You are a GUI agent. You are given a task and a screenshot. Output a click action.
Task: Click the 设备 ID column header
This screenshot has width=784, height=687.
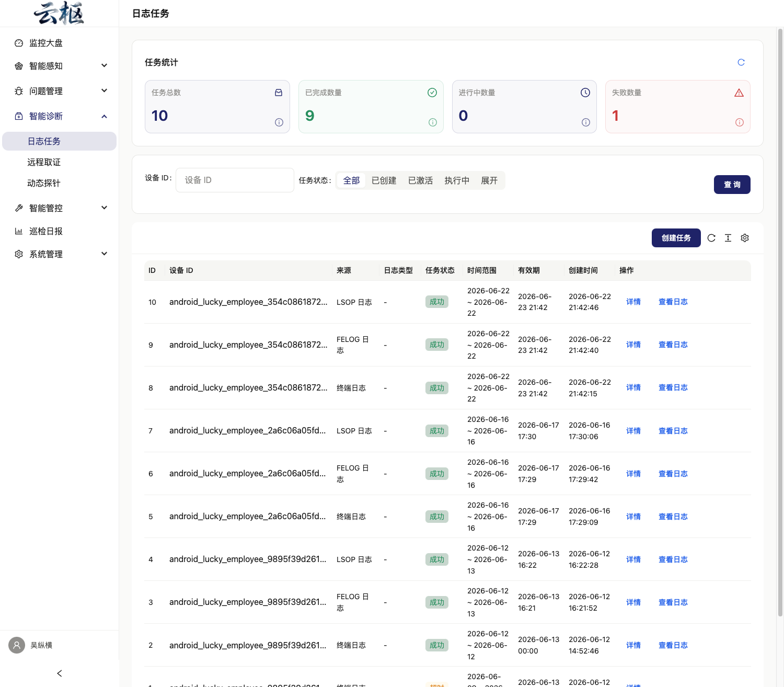coord(181,270)
